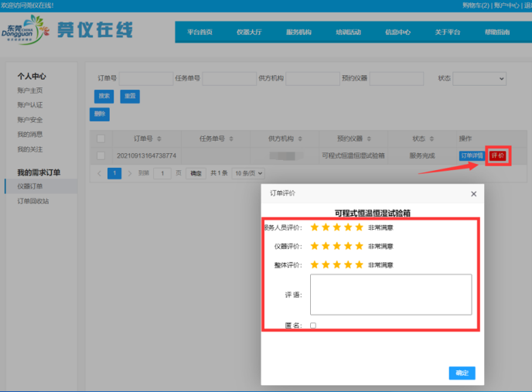Screen dimensions: 532x392
Task: Open the 状态 filter dropdown
Action: [x=479, y=79]
